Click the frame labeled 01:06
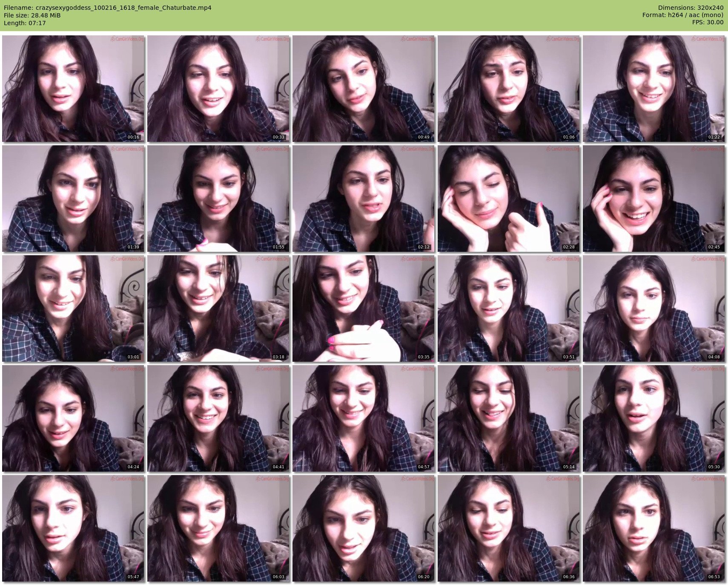The height and width of the screenshot is (585, 728). (x=508, y=89)
